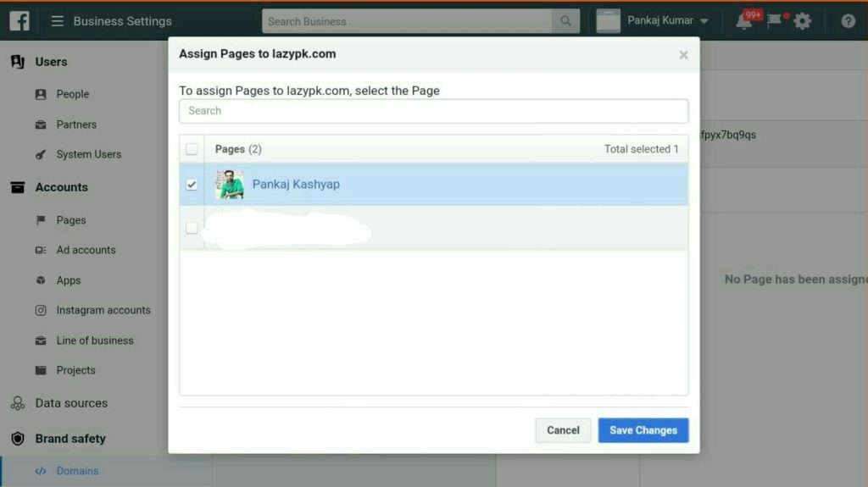Close the Assign Pages dialog

(683, 55)
